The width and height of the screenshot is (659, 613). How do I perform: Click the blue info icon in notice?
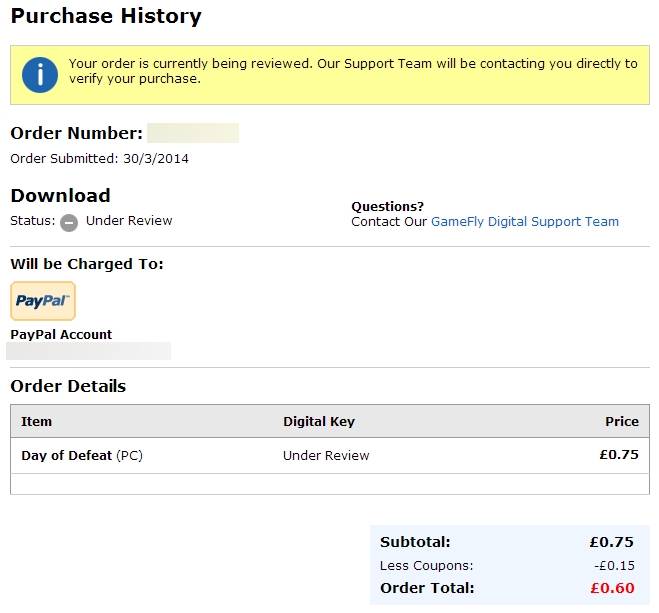[40, 75]
